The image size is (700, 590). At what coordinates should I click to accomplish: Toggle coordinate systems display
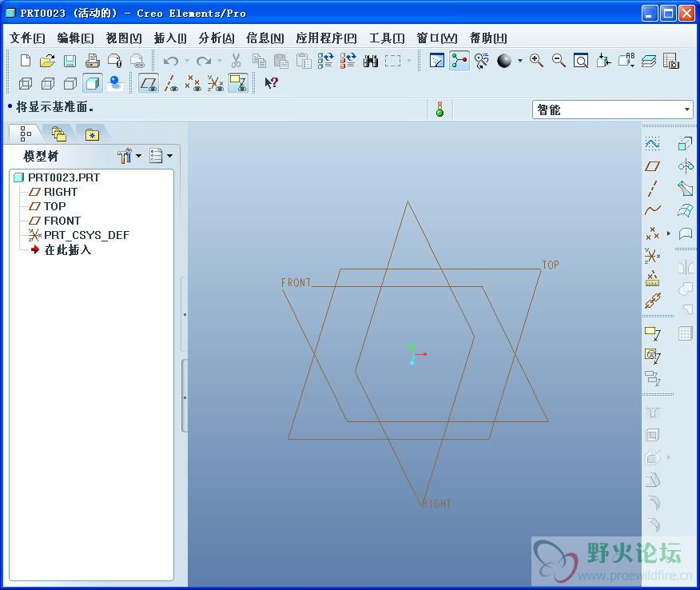pyautogui.click(x=215, y=83)
